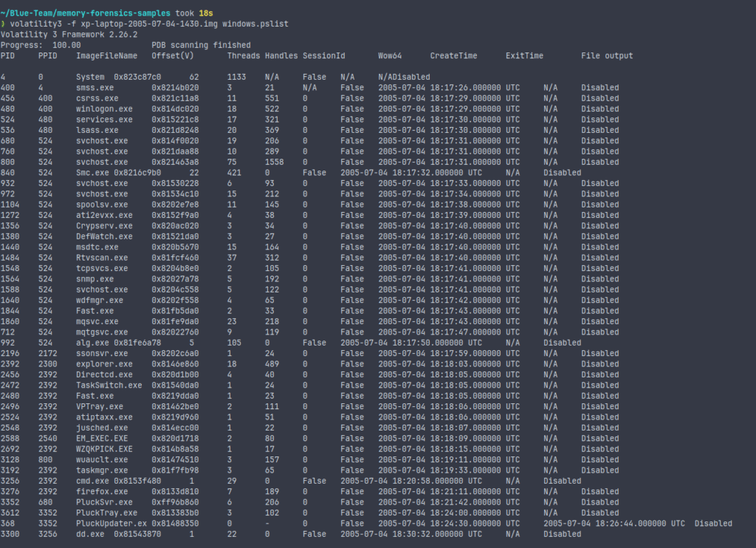This screenshot has height=548, width=756.
Task: Click handles value 1558 for svchost
Action: coord(275,162)
